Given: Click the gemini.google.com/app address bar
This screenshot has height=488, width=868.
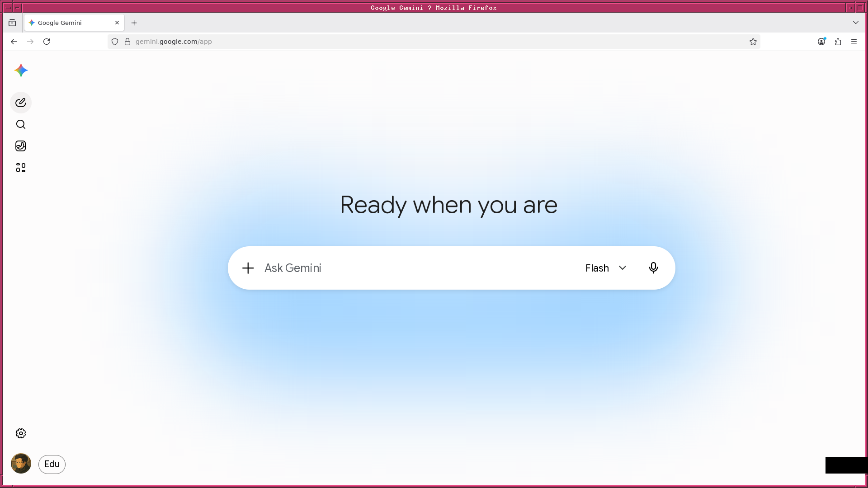Looking at the screenshot, I should 434,42.
